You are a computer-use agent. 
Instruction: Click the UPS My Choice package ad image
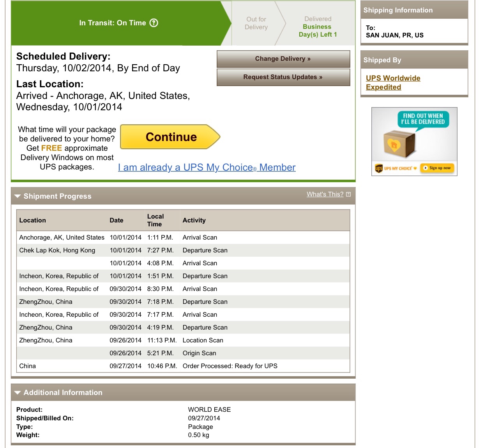[414, 141]
